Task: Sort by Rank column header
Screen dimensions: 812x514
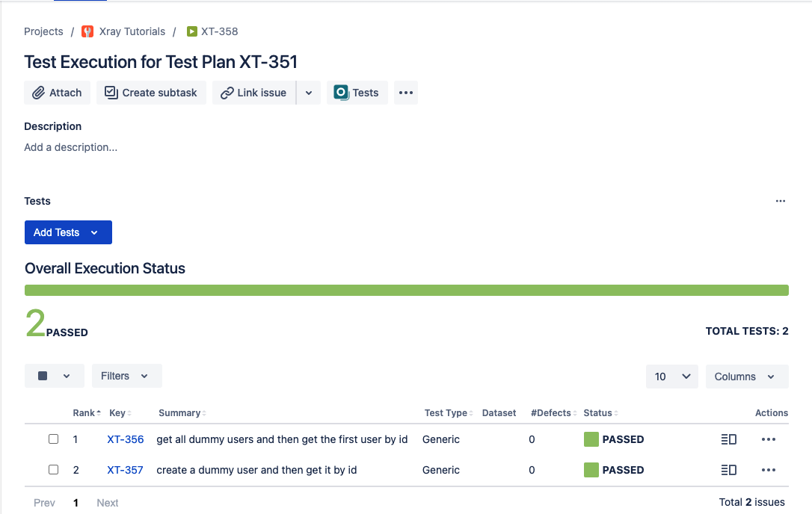Action: [x=87, y=413]
